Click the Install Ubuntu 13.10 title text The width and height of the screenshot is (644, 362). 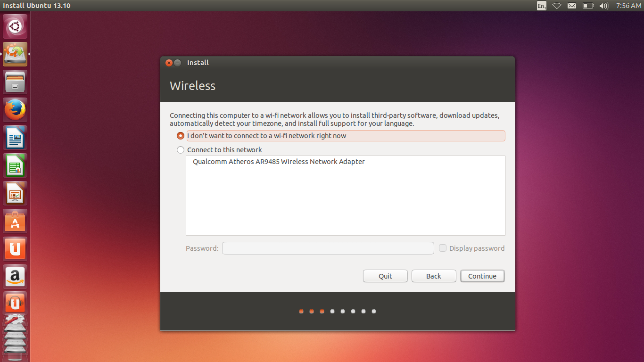coord(36,6)
